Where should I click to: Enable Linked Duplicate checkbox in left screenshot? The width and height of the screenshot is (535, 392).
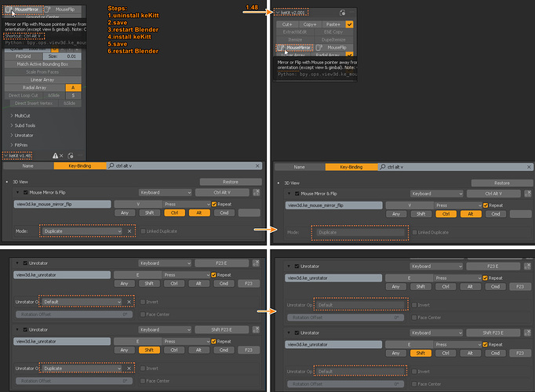pos(144,231)
